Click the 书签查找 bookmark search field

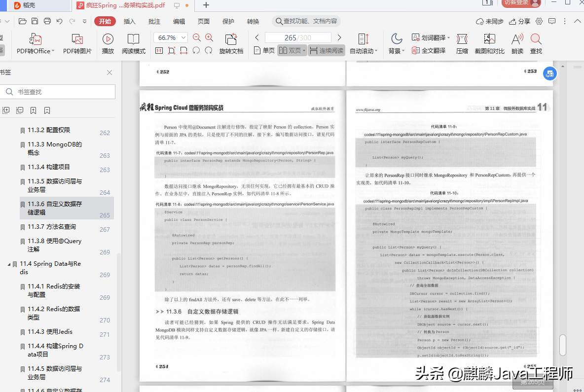(x=58, y=92)
